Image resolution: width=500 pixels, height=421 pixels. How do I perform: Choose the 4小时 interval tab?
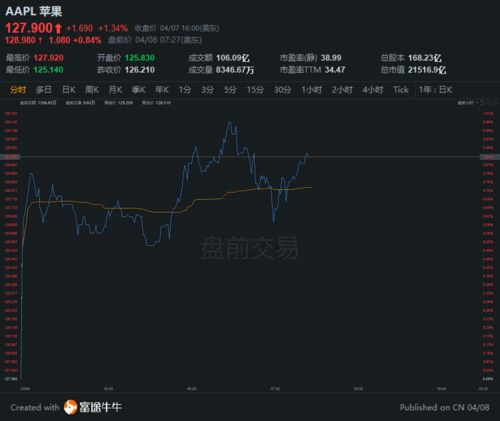tap(373, 90)
